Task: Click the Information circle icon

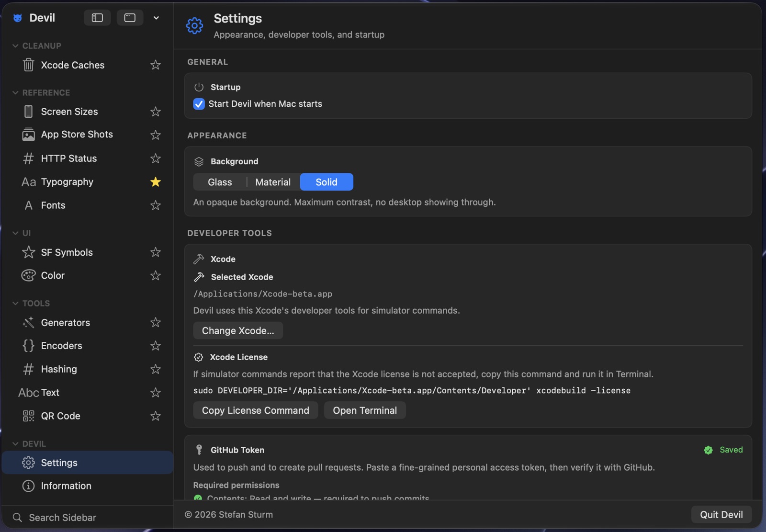Action: coord(29,486)
